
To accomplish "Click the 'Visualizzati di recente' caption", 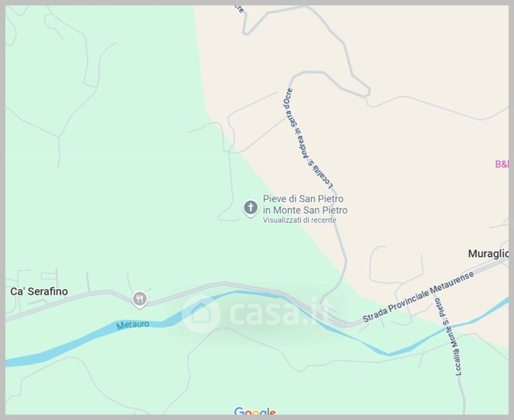I will 300,220.
